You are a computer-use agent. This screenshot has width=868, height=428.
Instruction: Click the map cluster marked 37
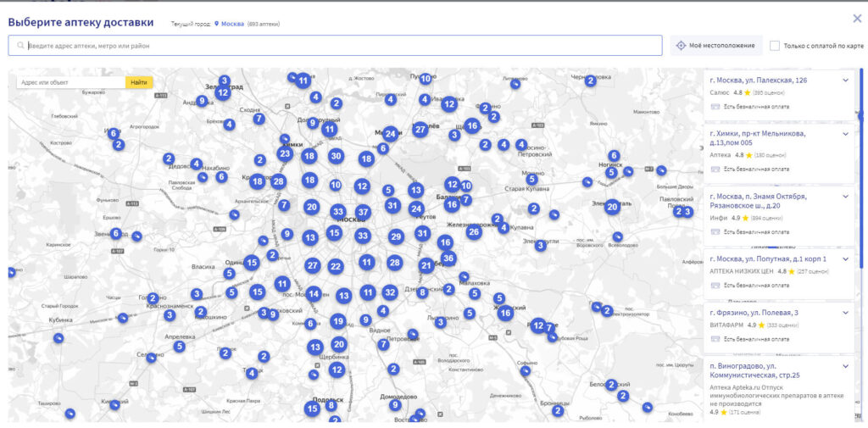pyautogui.click(x=363, y=212)
